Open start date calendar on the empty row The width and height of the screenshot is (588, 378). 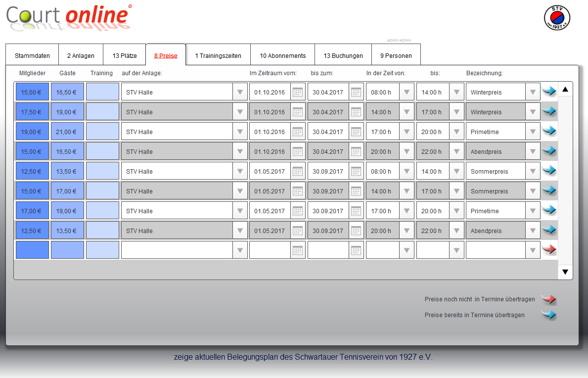tap(298, 250)
